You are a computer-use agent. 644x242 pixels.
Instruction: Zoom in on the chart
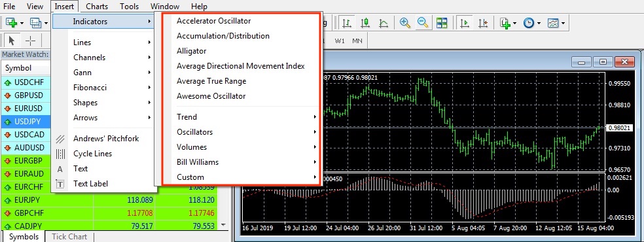point(405,23)
